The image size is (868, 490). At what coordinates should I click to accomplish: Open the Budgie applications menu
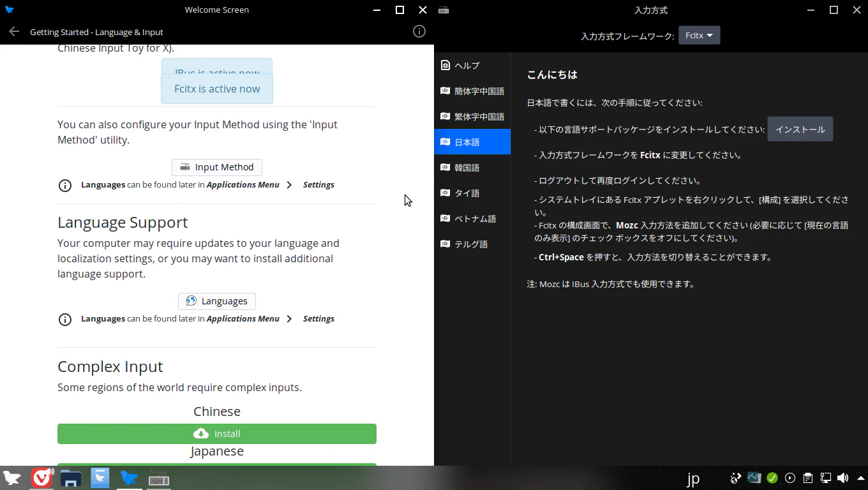click(x=12, y=478)
